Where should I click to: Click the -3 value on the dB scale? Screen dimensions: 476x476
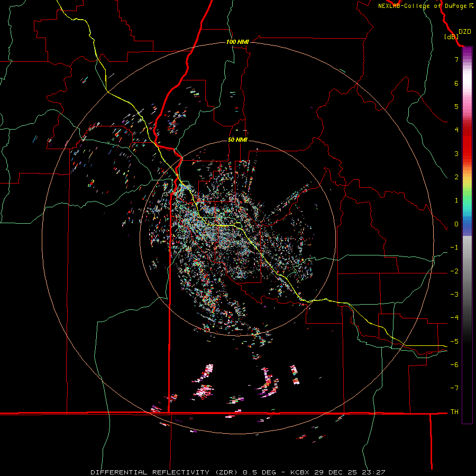tap(454, 295)
